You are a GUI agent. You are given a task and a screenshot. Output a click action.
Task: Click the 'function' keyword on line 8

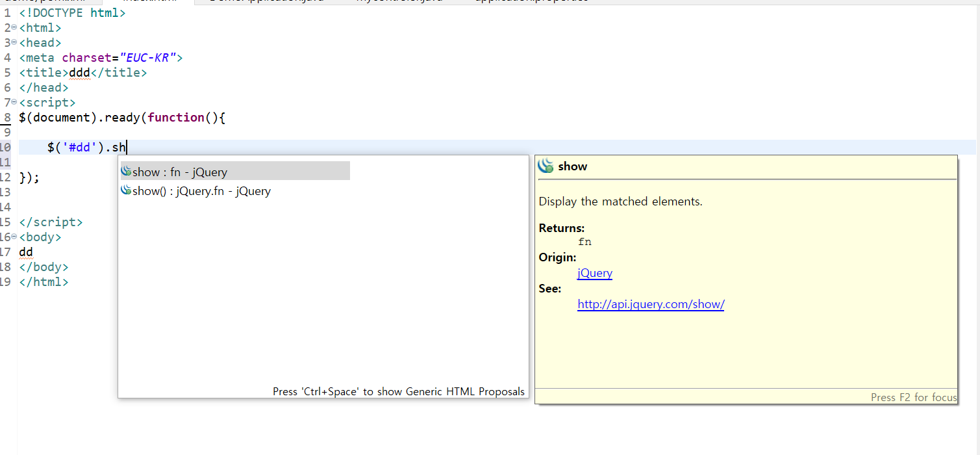(175, 117)
